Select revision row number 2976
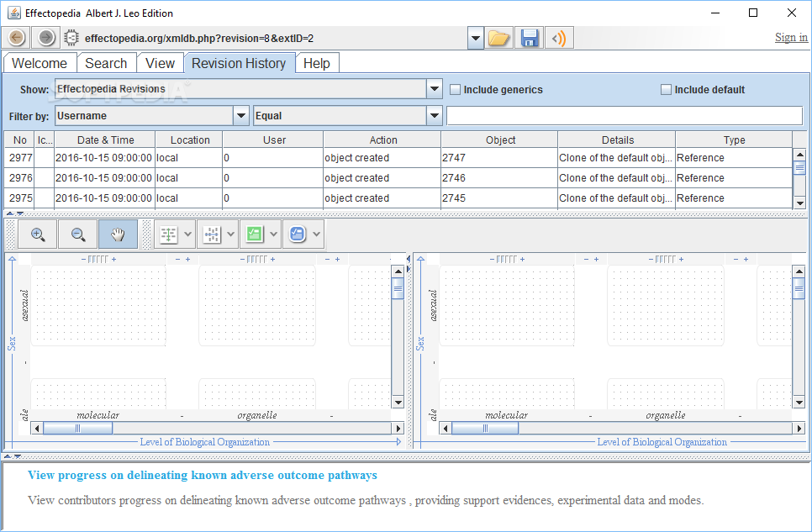Image resolution: width=812 pixels, height=532 pixels. pyautogui.click(x=398, y=177)
